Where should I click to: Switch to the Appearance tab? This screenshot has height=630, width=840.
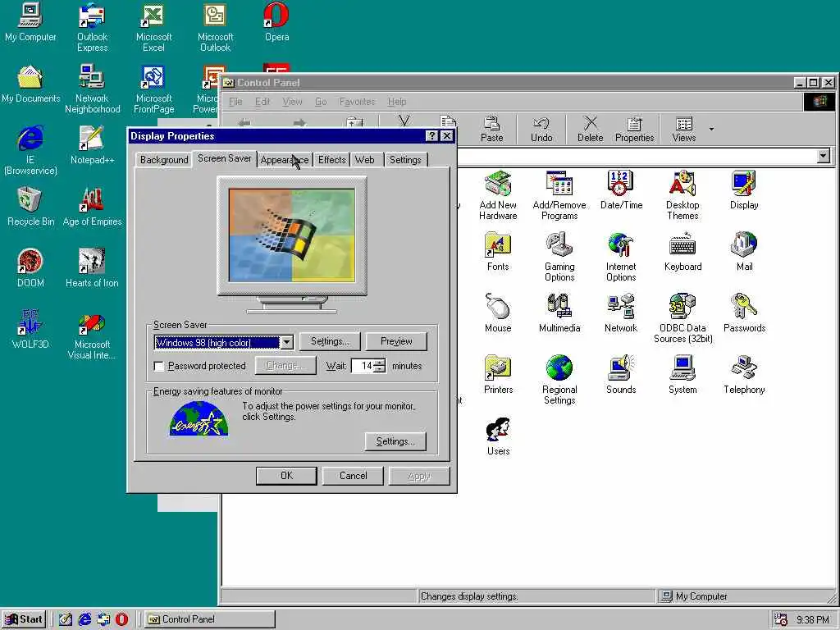tap(285, 160)
